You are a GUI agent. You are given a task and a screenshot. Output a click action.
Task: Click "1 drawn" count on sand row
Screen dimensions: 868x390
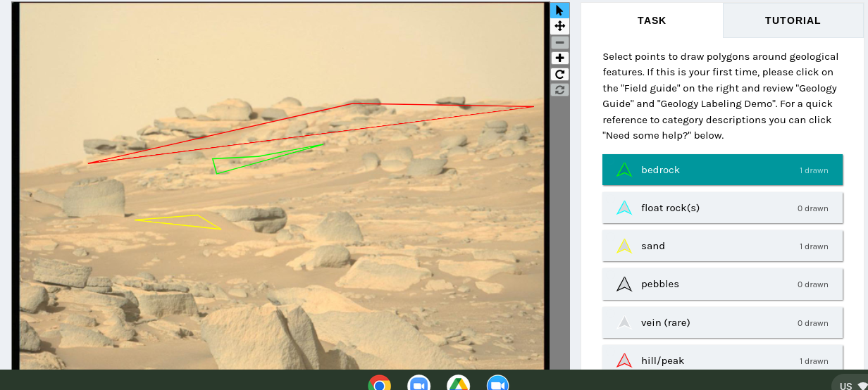click(x=814, y=246)
